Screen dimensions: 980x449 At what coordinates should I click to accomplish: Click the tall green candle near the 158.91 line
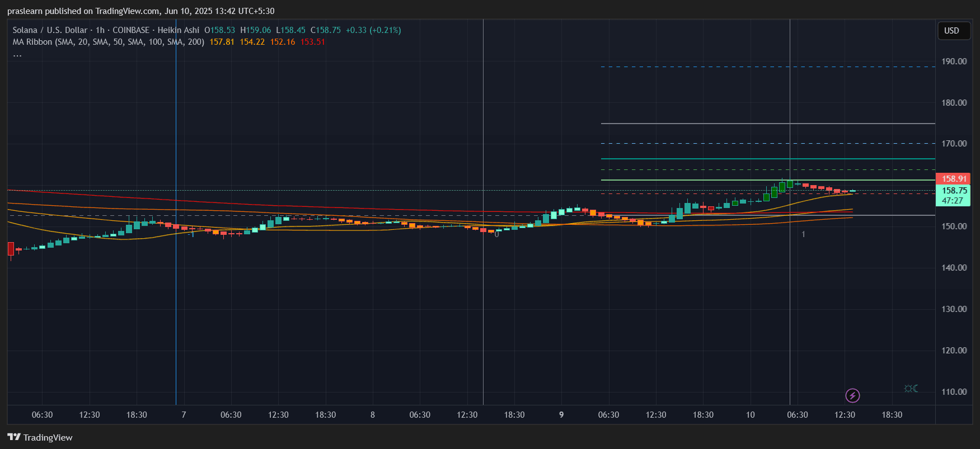pos(782,187)
